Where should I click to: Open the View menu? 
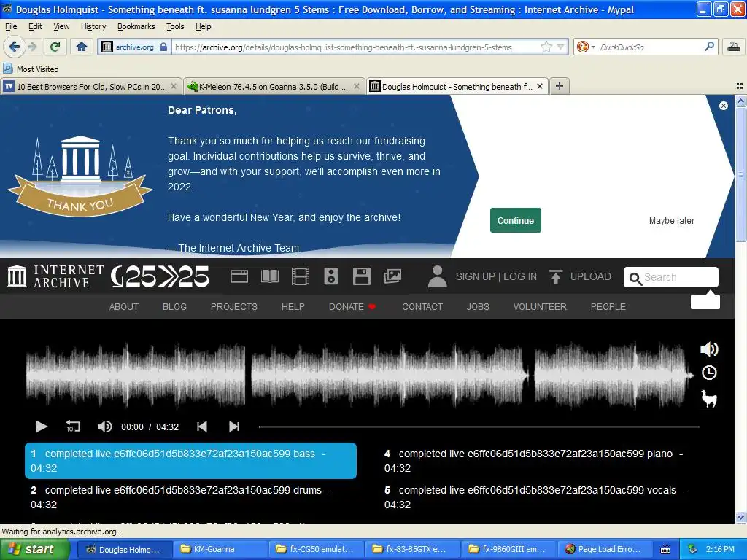[61, 26]
